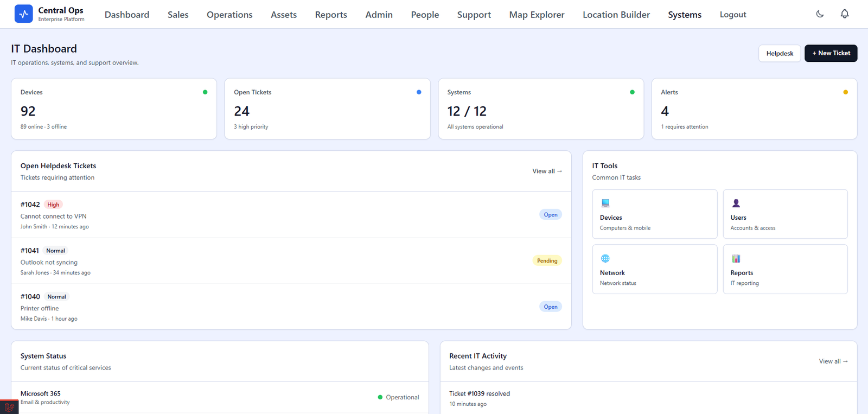This screenshot has width=868, height=414.
Task: Click the Users person icon in IT Tools
Action: pos(736,203)
